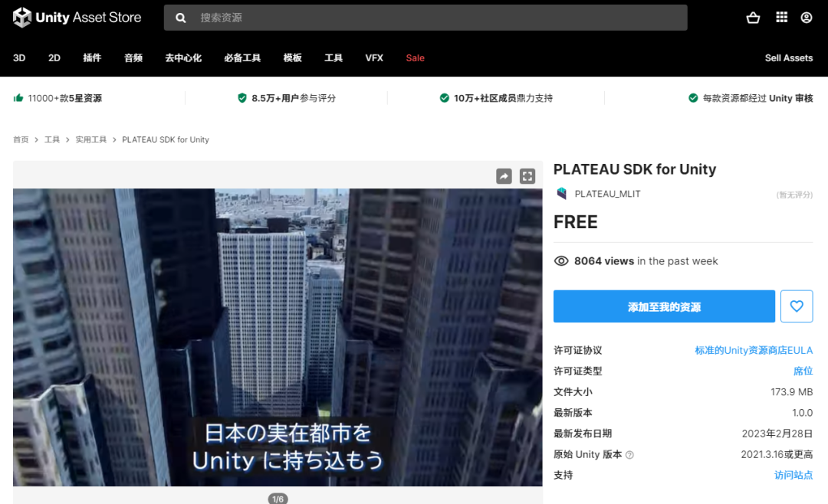Go to 工具 breadcrumb link
Screen dimensions: 828x504
coord(52,139)
